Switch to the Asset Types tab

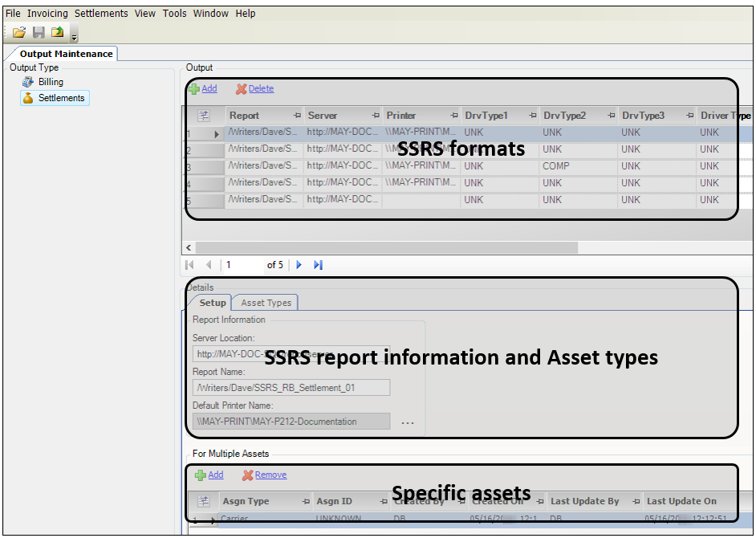point(266,303)
